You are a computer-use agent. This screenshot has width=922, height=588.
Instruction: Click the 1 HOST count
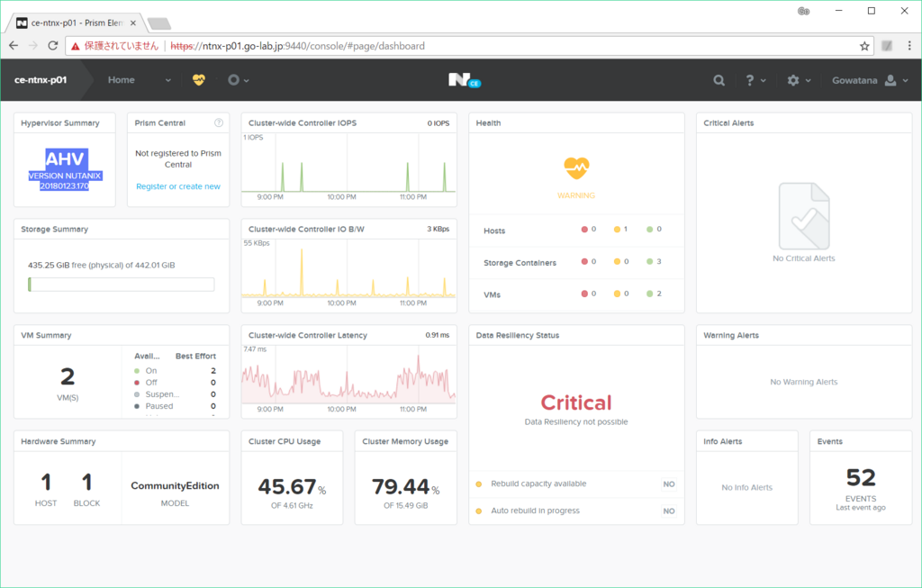tap(46, 482)
